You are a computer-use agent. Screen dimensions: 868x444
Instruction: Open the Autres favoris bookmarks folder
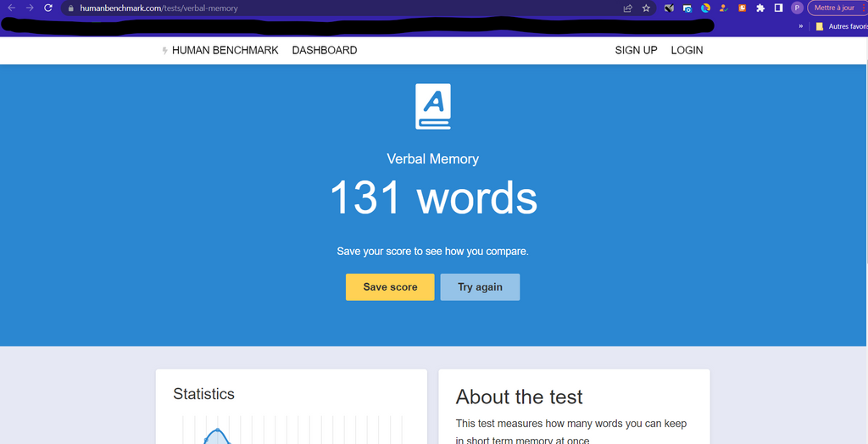[842, 26]
